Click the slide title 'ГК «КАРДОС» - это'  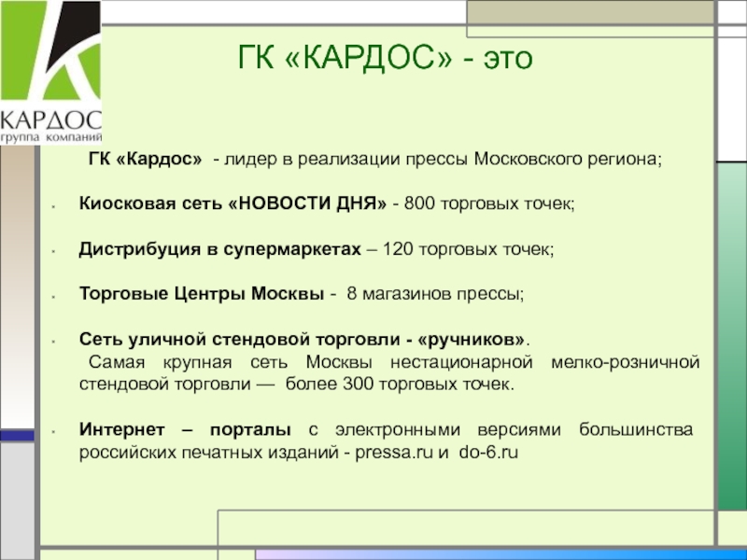(x=385, y=58)
